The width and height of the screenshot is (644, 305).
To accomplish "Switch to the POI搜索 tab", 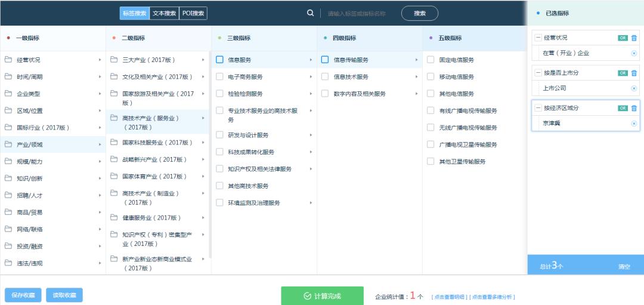I will [x=193, y=13].
